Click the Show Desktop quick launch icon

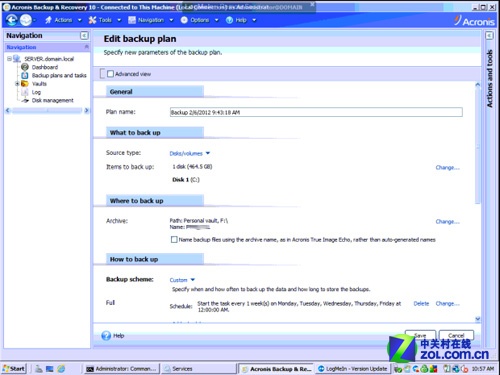[x=50, y=369]
